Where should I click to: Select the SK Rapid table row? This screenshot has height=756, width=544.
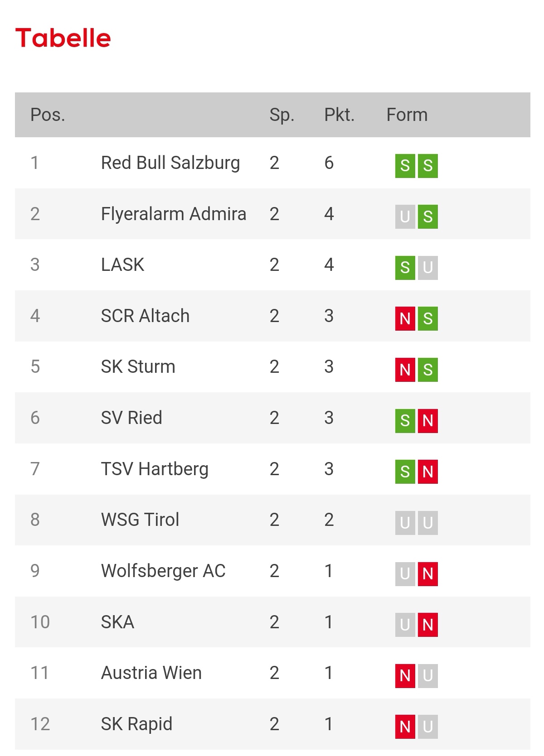tap(272, 724)
